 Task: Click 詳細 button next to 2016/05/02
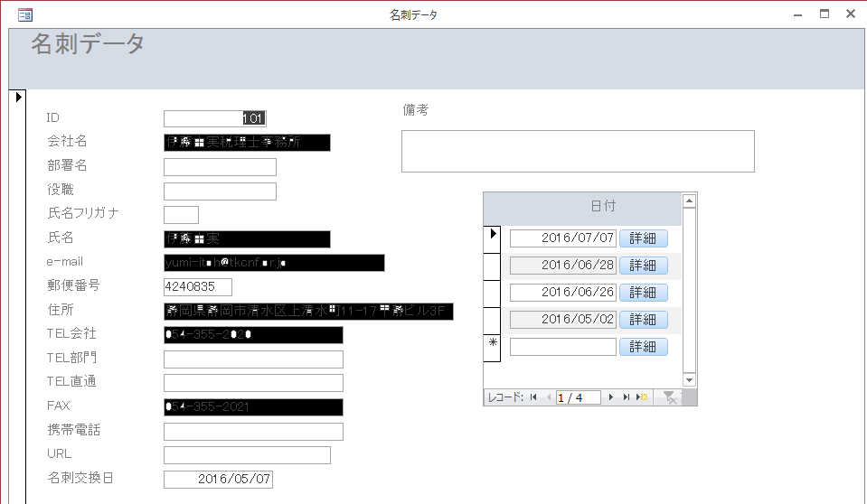tap(643, 320)
